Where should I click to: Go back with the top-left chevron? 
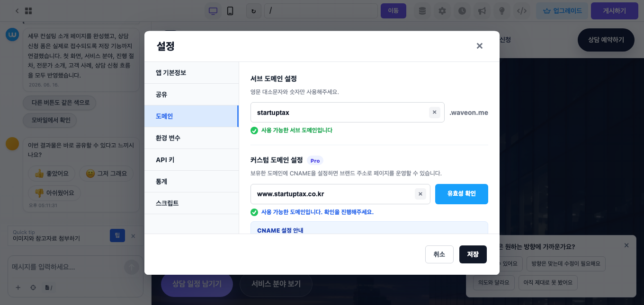17,11
